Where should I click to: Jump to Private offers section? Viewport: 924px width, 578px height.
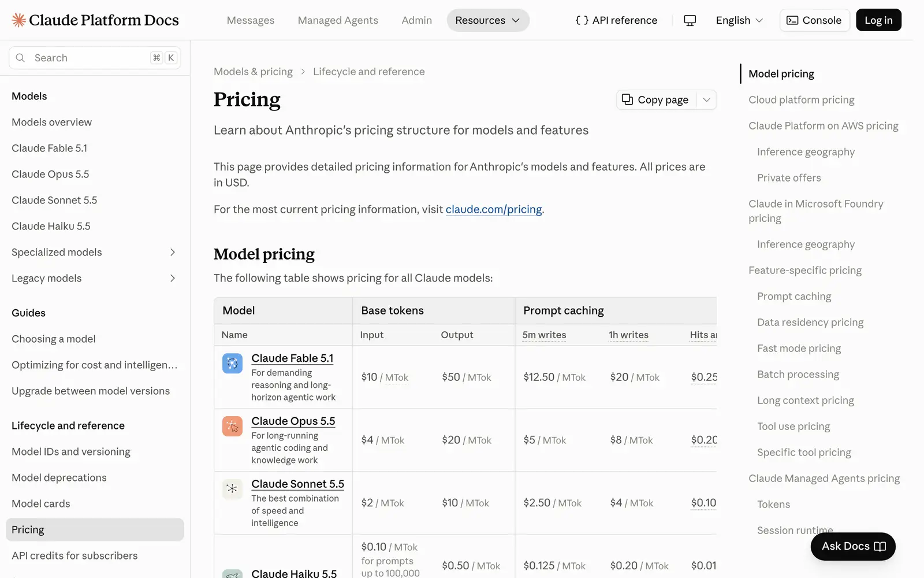(789, 177)
